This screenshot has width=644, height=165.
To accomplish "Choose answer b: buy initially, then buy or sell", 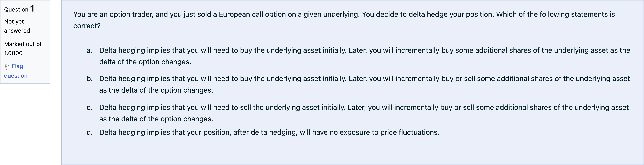I will [x=364, y=79].
